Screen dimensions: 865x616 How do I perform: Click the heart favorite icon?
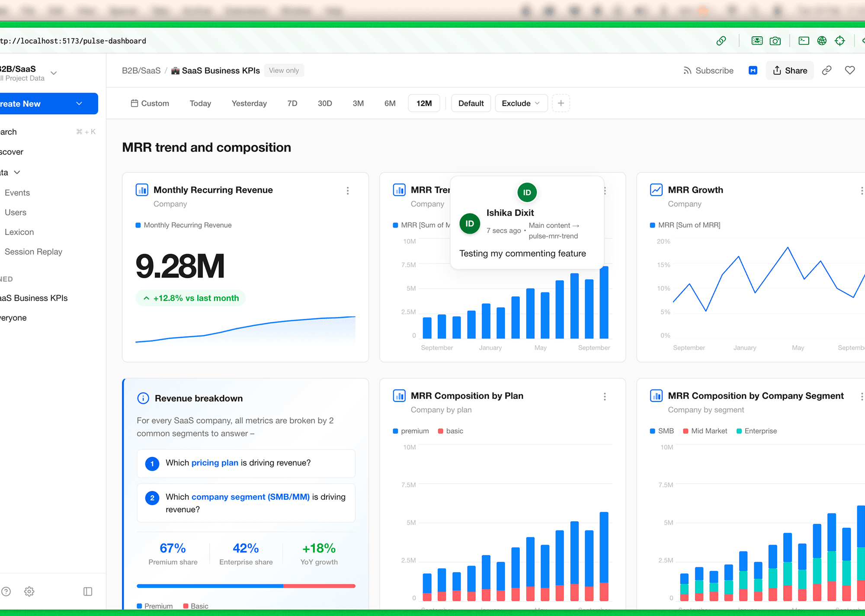[849, 71]
